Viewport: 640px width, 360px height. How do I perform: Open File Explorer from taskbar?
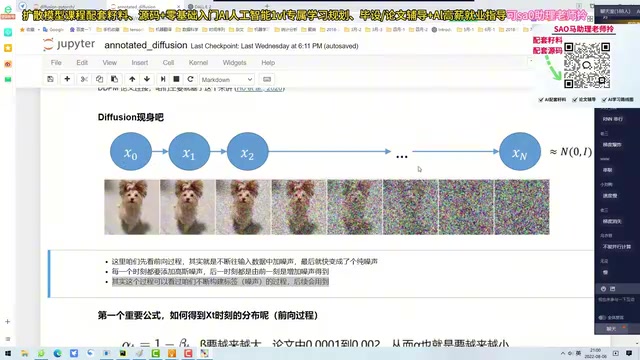pyautogui.click(x=24, y=353)
